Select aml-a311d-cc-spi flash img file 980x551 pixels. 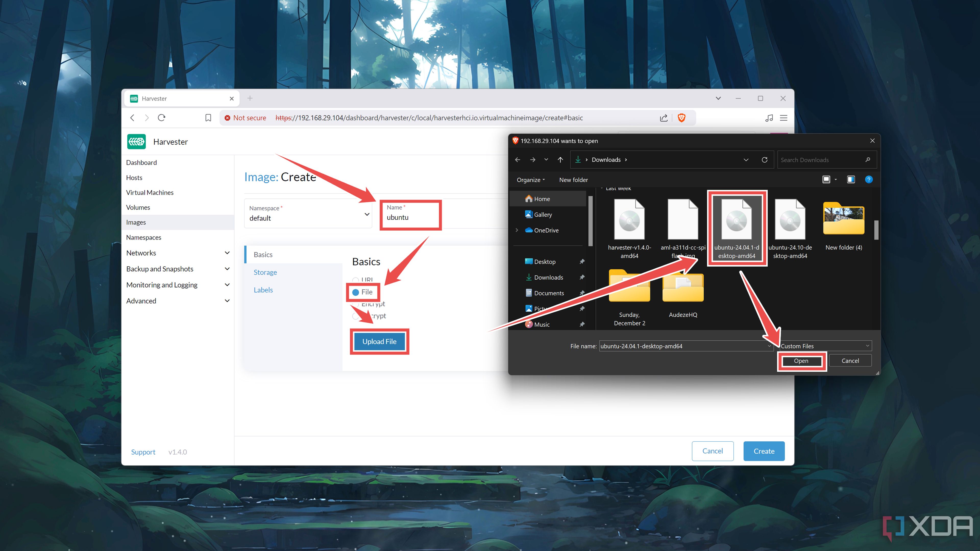coord(683,229)
